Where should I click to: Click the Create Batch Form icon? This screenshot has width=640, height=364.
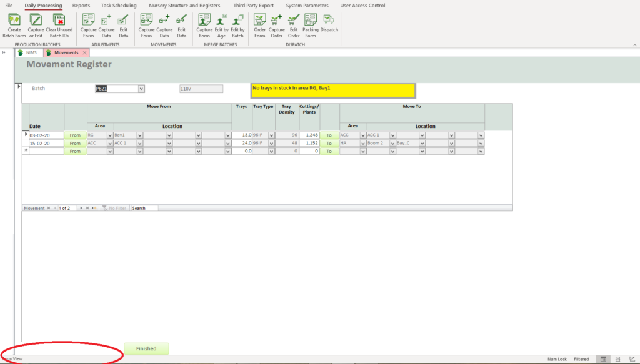[14, 25]
